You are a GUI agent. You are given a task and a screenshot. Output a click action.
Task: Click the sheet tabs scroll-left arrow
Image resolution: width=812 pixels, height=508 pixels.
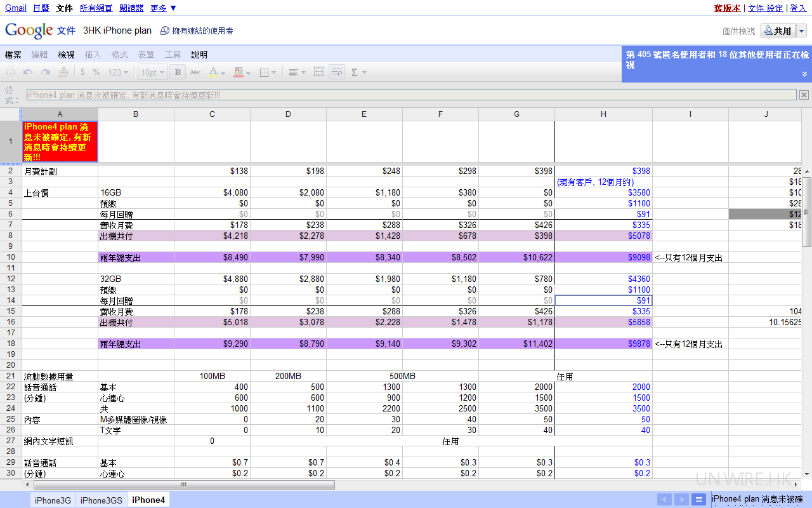click(664, 500)
